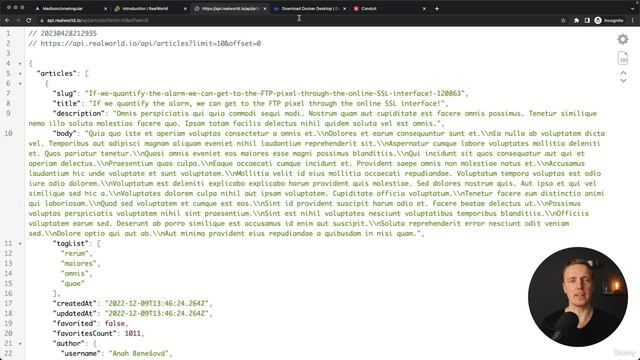Click the "slug" key
640x360 pixels.
tap(65, 93)
